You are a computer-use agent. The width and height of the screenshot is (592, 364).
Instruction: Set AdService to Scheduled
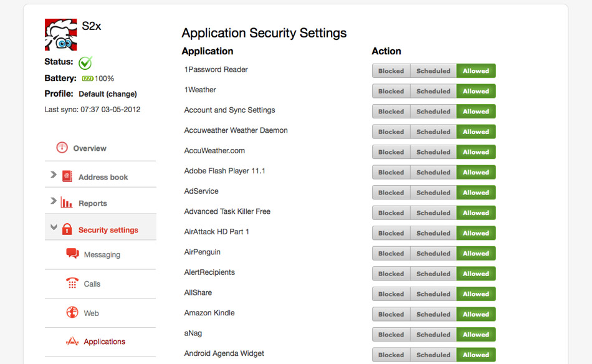[433, 193]
